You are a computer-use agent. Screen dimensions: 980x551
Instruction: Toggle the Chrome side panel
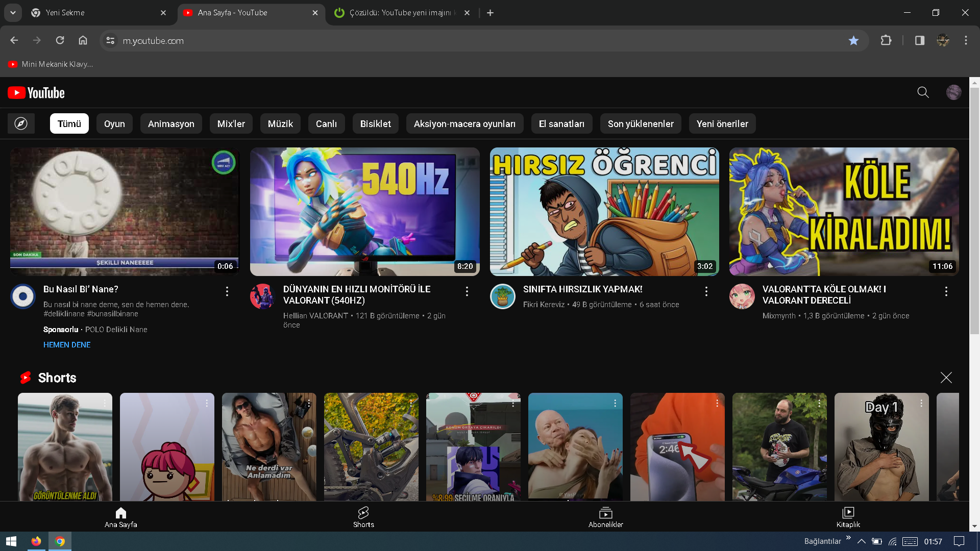[x=919, y=40]
